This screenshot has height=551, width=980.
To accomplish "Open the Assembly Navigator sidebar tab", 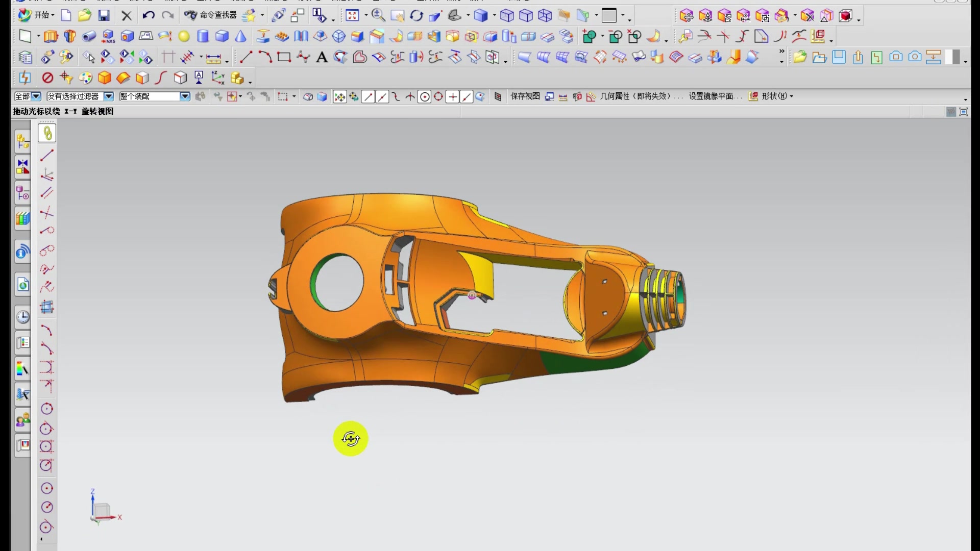I will 23,141.
